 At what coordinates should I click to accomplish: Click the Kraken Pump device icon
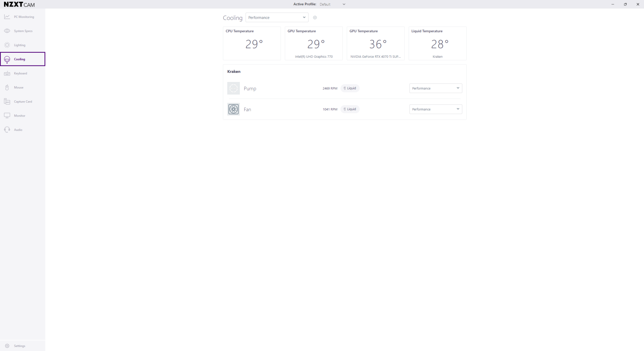tap(233, 88)
